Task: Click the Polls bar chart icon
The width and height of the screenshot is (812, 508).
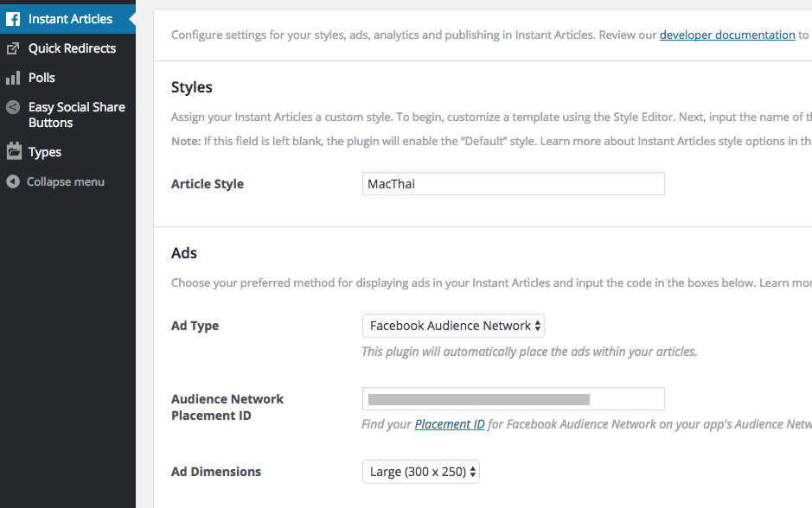Action: [x=13, y=78]
